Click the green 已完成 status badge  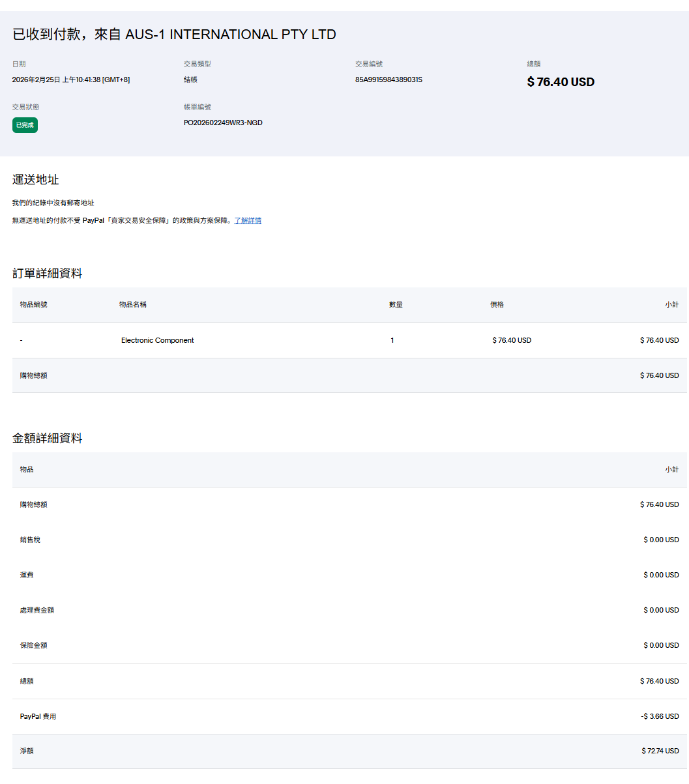click(25, 125)
